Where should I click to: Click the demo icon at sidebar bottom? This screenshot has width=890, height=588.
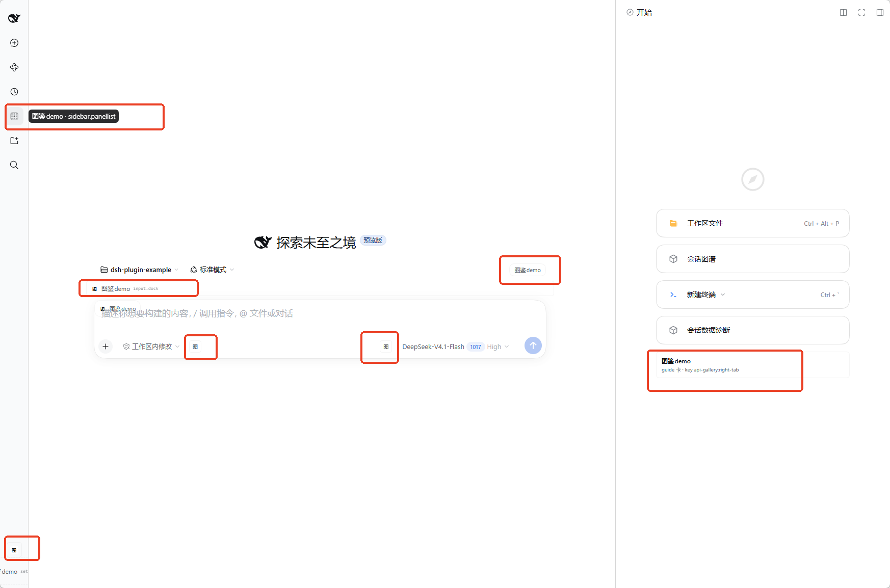point(14,550)
